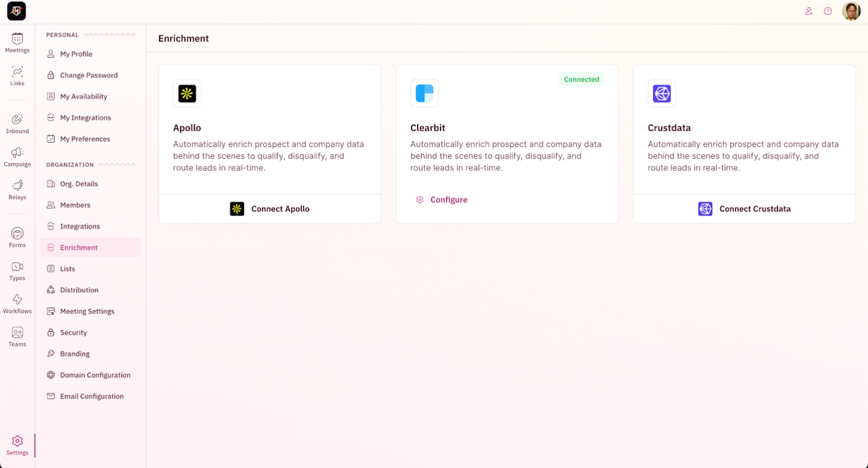Screen dimensions: 868x468
Task: Click the PERSONAL section header
Action: coord(62,35)
